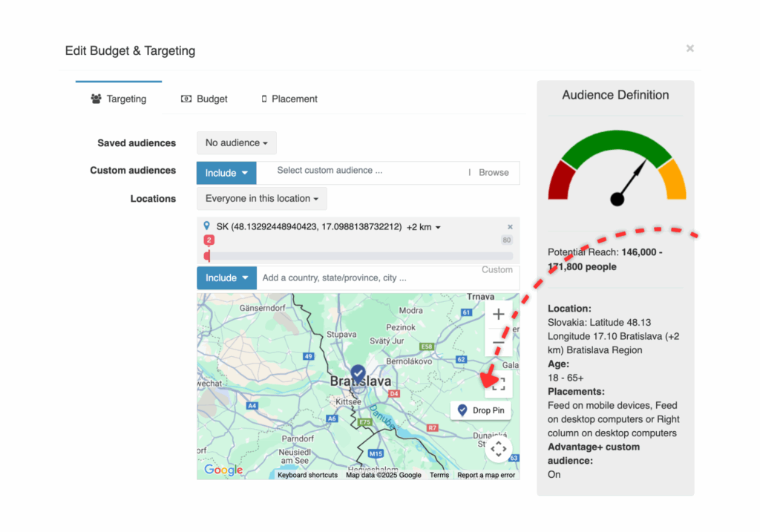Click the Bratislava map pin marker
This screenshot has width=760, height=532.
[x=358, y=372]
